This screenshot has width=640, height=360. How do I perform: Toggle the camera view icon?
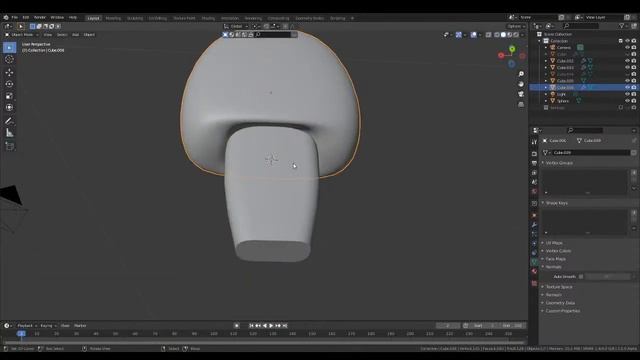click(x=521, y=94)
